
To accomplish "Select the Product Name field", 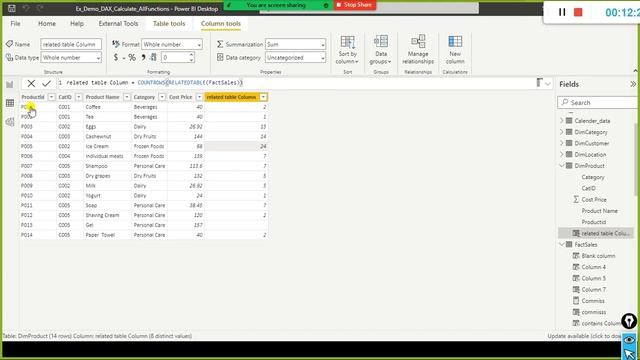I will 599,211.
